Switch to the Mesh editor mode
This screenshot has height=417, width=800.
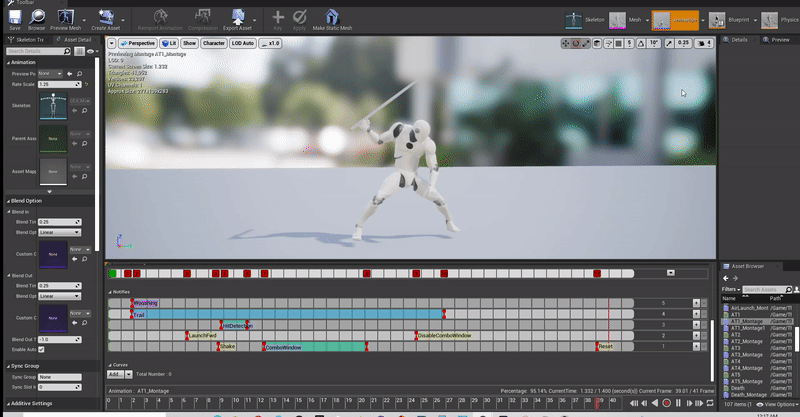(626, 20)
